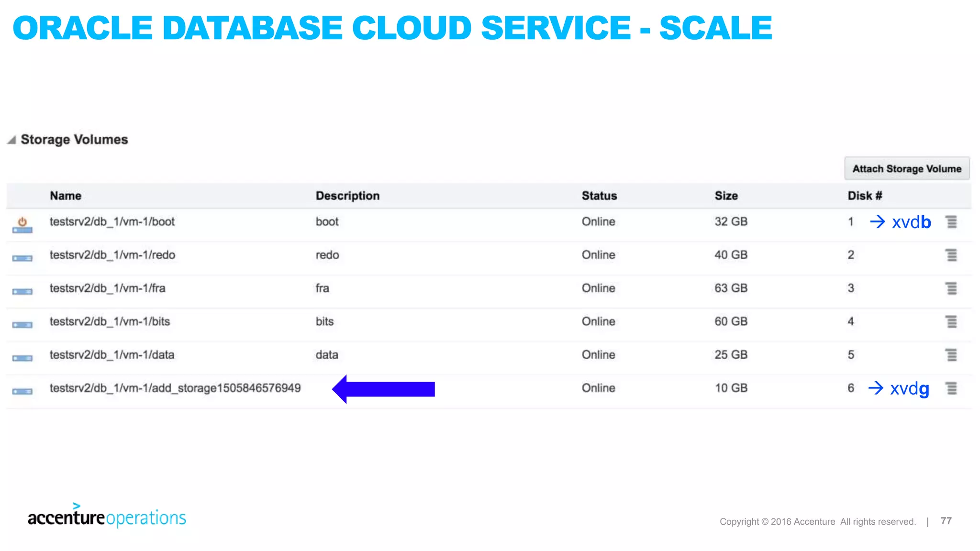Select testsrv2/db_1/vm-1/redo volume name

pos(112,255)
